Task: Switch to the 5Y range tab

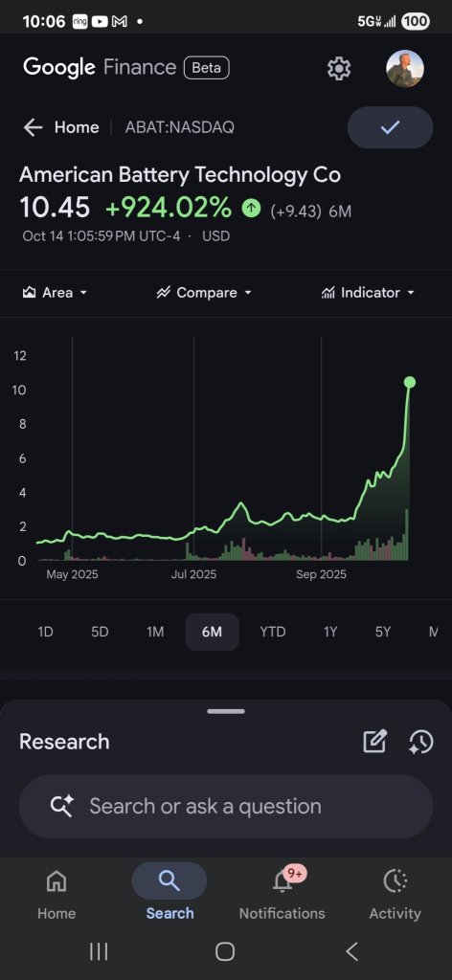Action: pos(383,632)
